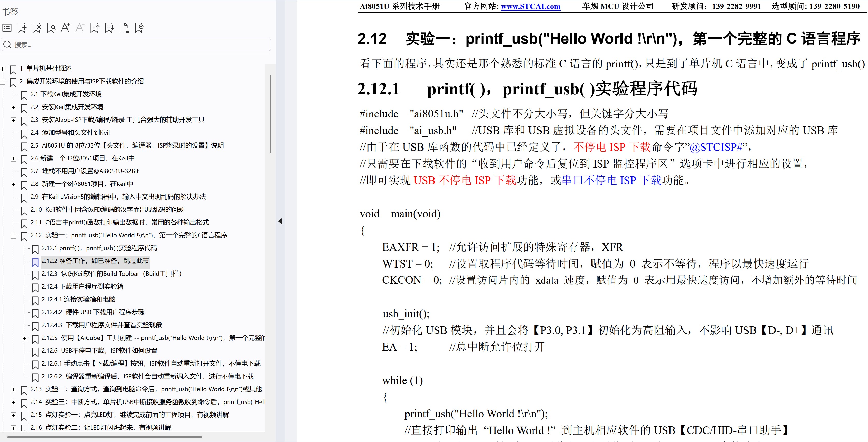
Task: Click the bookmark with down-arrow lines icon
Action: (109, 28)
